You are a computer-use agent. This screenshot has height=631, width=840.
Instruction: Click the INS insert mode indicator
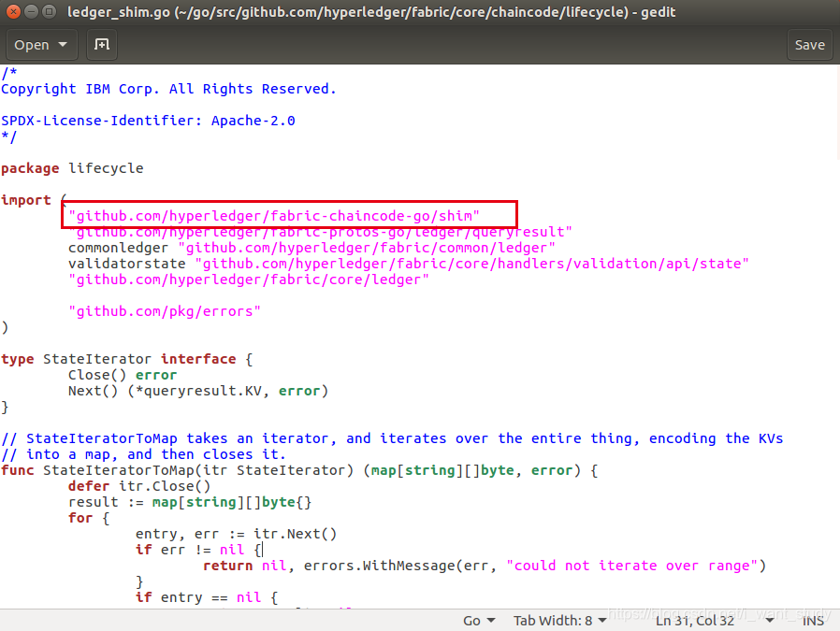(813, 621)
